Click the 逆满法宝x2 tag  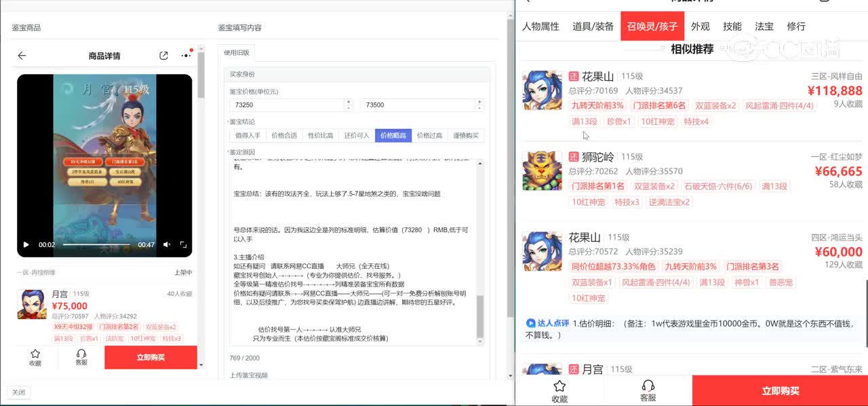point(669,202)
